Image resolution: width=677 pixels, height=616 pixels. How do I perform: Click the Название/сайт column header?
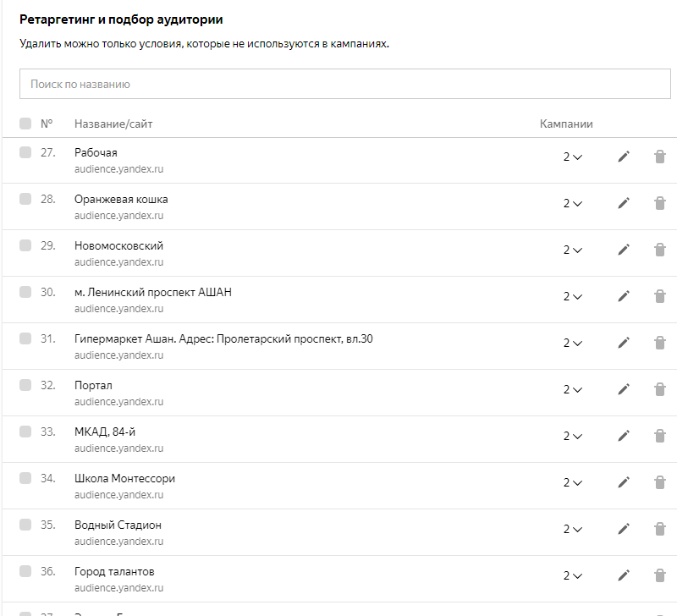(x=113, y=124)
